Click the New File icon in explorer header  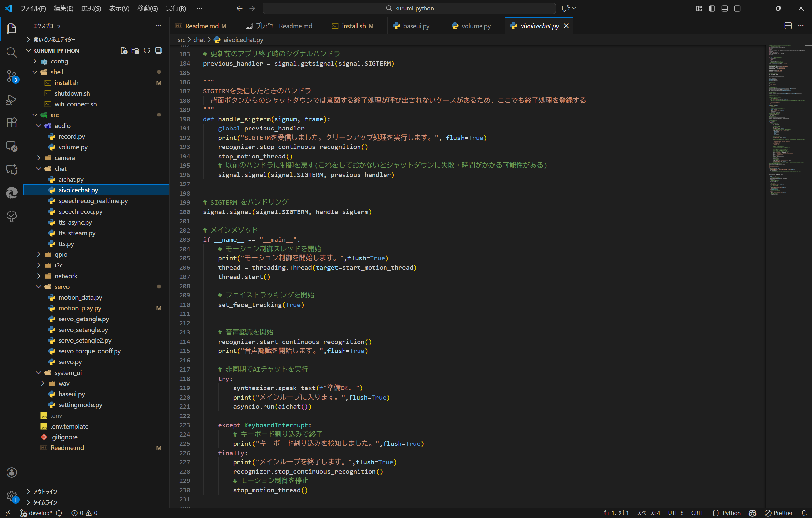coord(124,50)
